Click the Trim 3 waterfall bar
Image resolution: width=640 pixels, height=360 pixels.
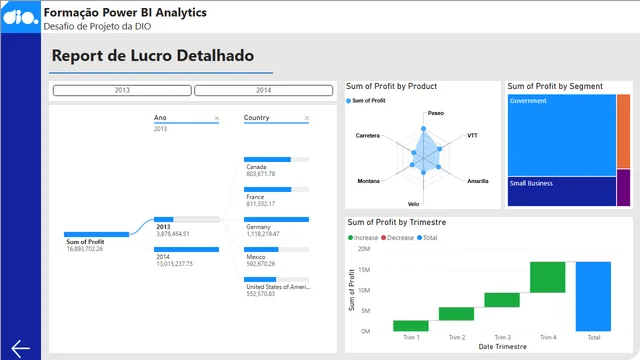pos(502,300)
